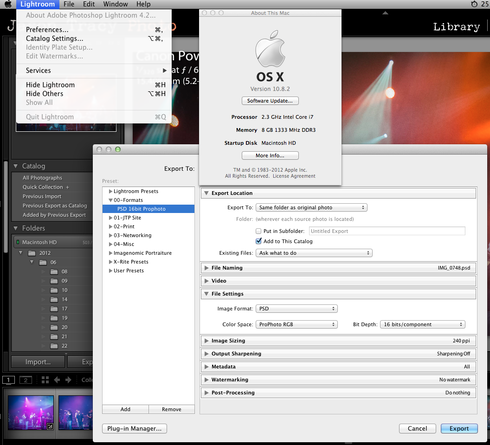Open Color Space ProPhoto RGB dropdown
Screen dimensions: 490x445
297,324
